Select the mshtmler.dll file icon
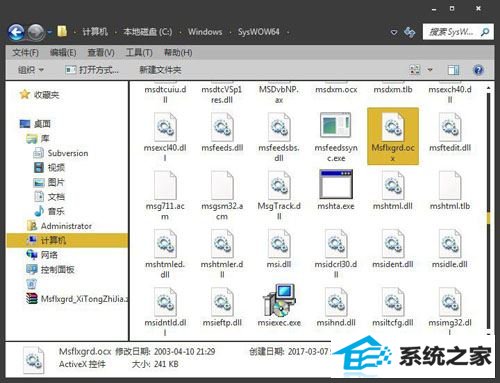The image size is (500, 383). (x=222, y=244)
